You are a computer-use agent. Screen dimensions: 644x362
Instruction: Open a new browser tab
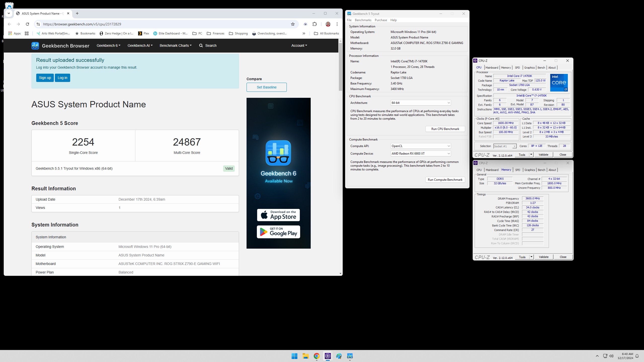click(77, 14)
